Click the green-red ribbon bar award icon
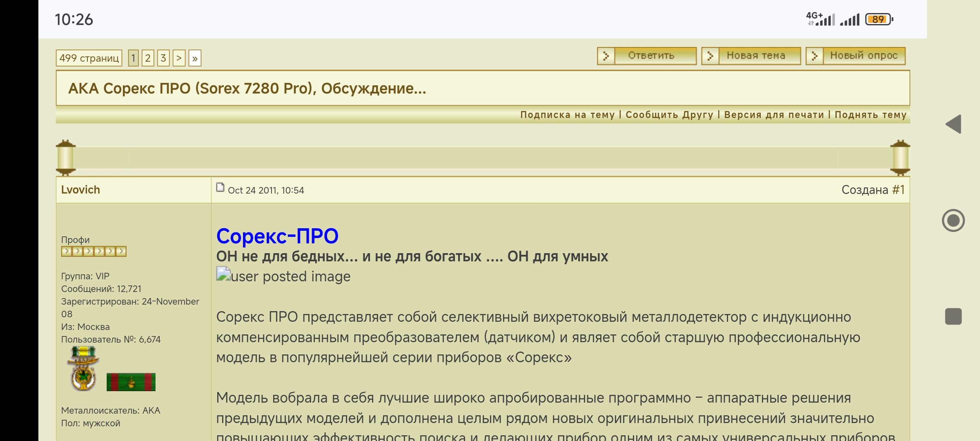Screen dimensions: 980x441 [131, 382]
